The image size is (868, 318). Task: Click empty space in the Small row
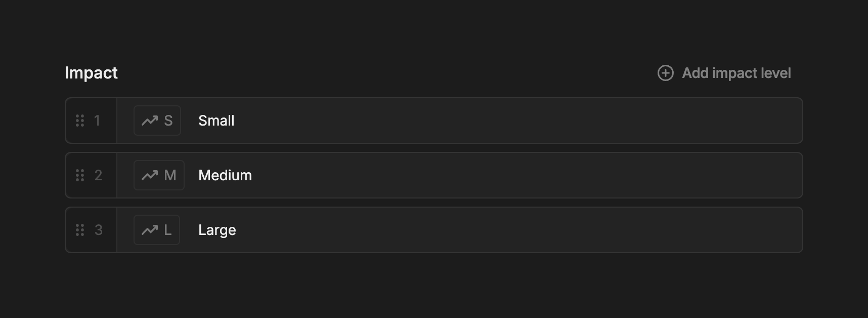click(506, 121)
